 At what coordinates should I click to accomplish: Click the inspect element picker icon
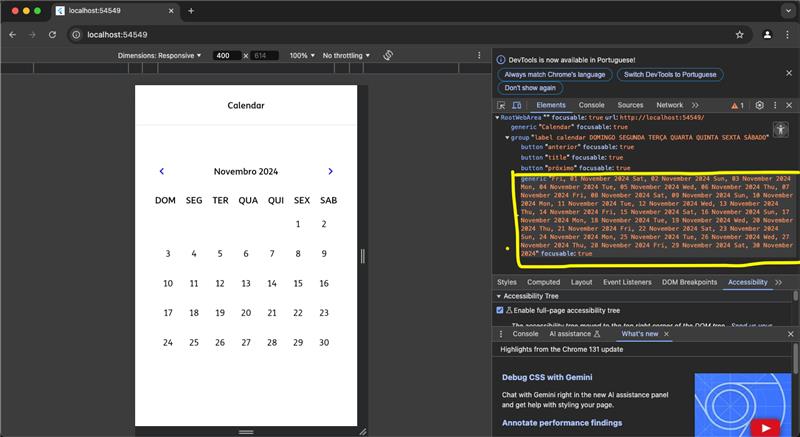coord(503,105)
